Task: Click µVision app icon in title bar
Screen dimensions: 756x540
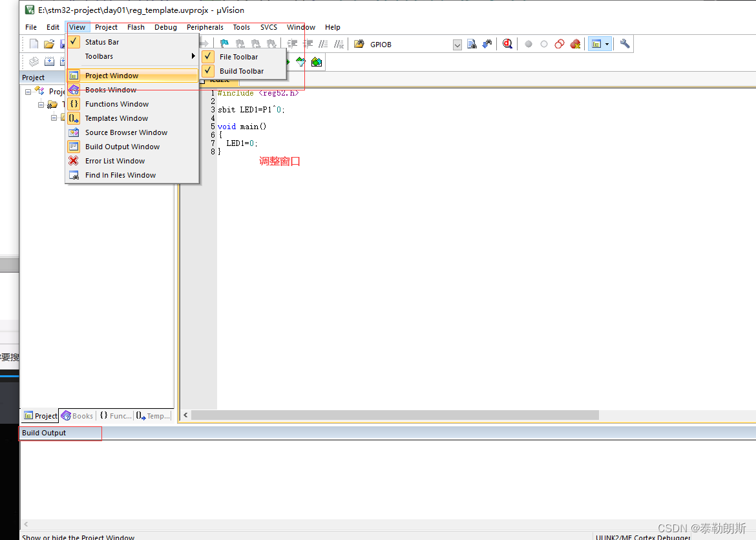Action: (x=30, y=10)
